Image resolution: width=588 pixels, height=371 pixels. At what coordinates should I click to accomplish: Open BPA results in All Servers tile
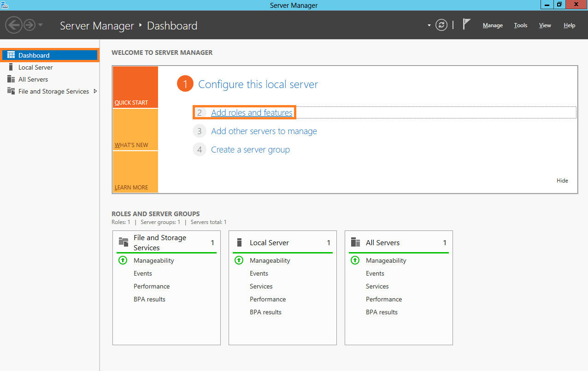(382, 312)
